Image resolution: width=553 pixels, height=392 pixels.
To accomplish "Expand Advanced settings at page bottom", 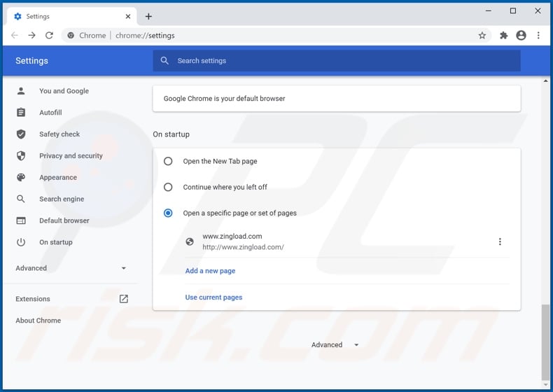I will (335, 345).
